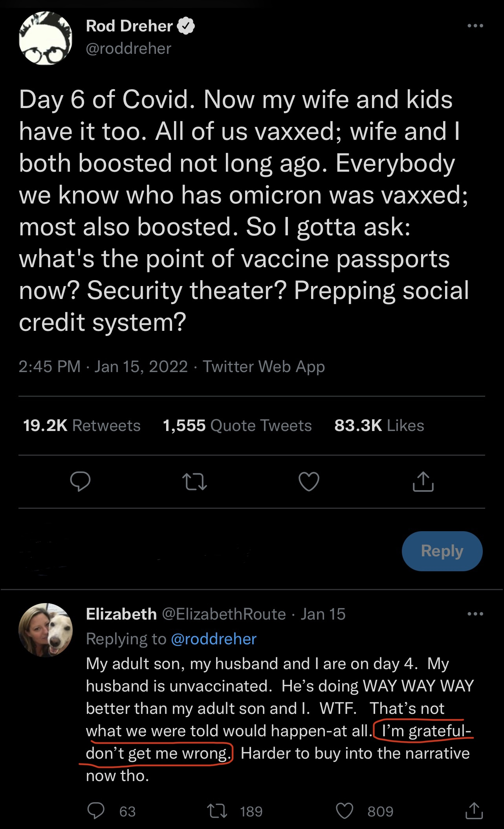View the 19.2K Retweets list

point(82,426)
